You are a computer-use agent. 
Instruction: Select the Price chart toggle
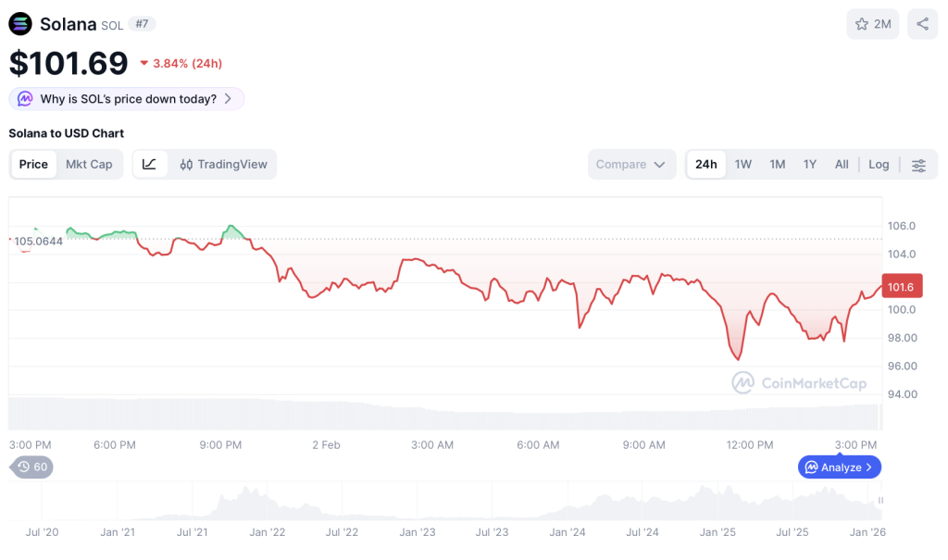pos(33,164)
